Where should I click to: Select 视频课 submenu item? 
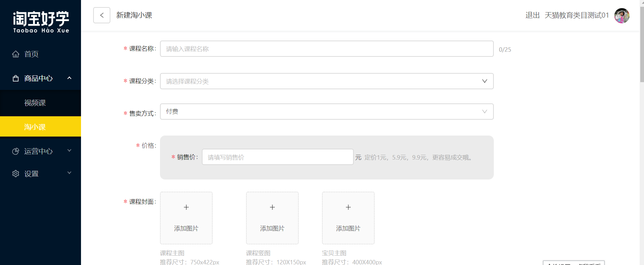[35, 103]
